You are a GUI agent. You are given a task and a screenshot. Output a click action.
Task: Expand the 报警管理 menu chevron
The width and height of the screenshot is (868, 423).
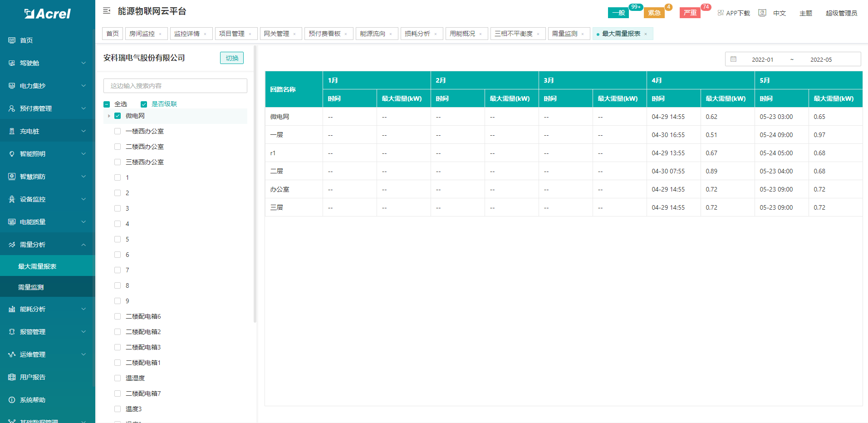pos(83,332)
